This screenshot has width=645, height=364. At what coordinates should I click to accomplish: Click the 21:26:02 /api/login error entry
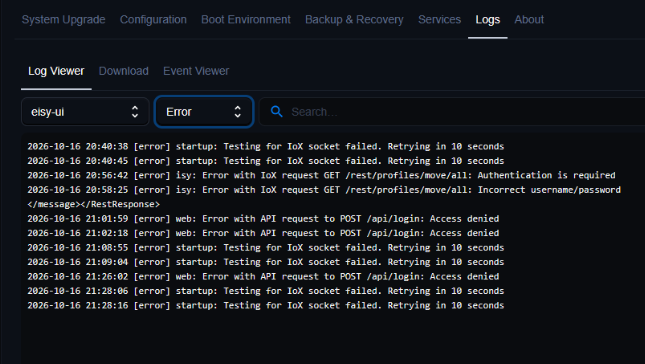(x=263, y=276)
